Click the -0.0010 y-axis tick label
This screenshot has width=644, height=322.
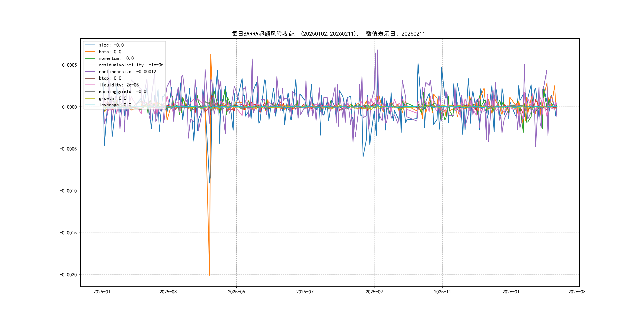coord(68,191)
